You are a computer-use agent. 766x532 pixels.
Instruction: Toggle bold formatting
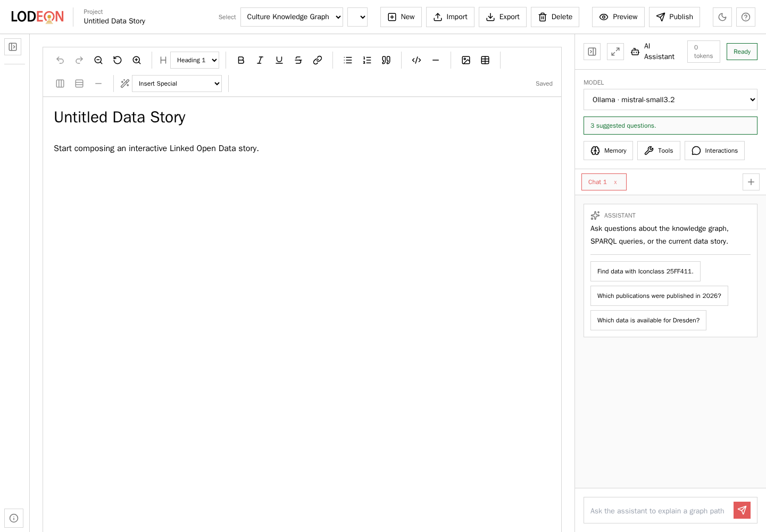[x=241, y=60]
